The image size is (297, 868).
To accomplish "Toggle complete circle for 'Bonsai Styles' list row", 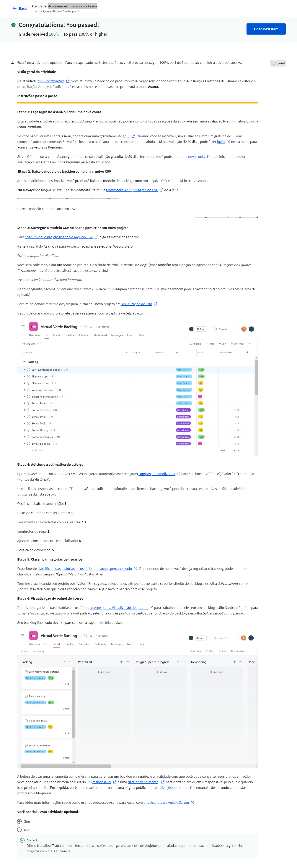I will tap(29, 417).
